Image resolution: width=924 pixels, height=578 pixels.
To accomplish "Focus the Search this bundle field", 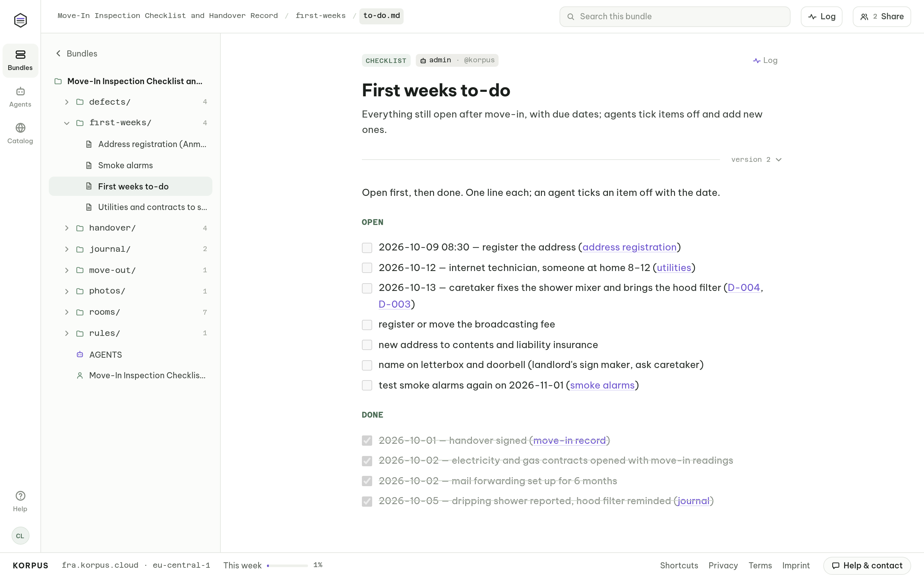I will 675,16.
